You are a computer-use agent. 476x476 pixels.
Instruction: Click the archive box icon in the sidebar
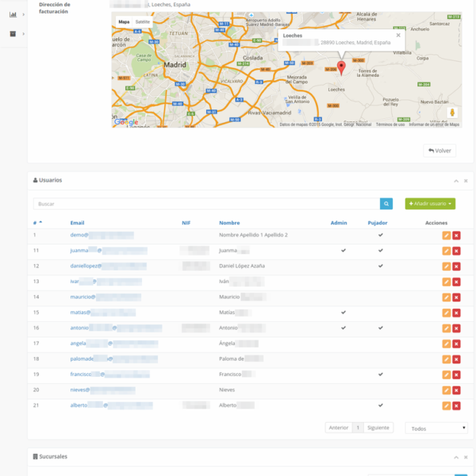(x=13, y=34)
